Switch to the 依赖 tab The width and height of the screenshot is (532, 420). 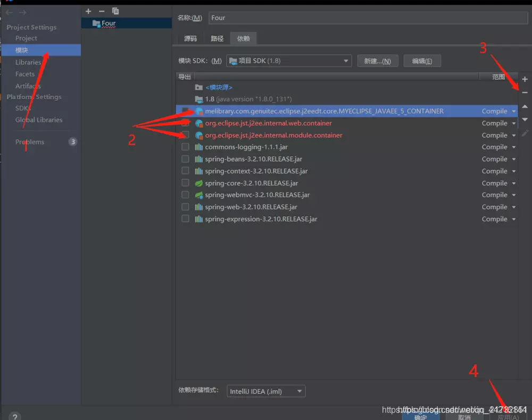243,39
